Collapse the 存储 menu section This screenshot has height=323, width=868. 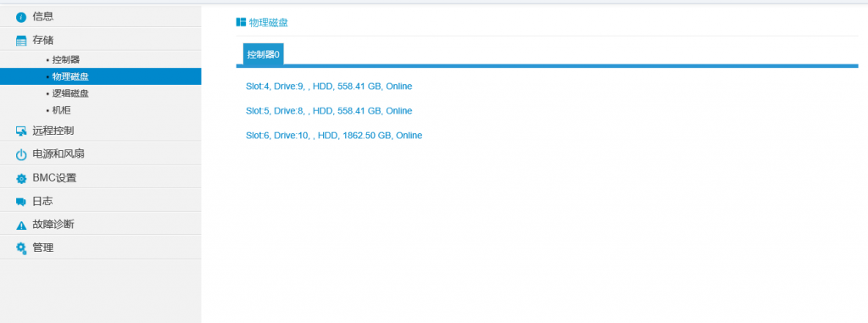(x=100, y=40)
